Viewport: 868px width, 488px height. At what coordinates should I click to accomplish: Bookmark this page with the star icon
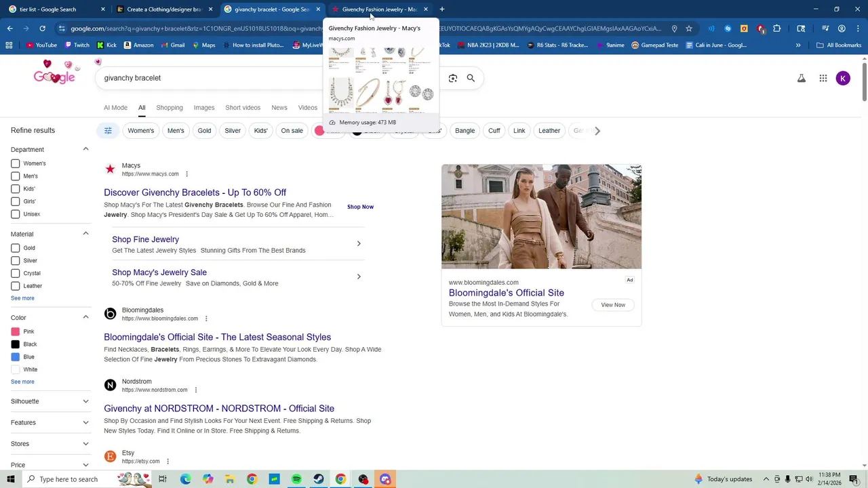click(689, 28)
